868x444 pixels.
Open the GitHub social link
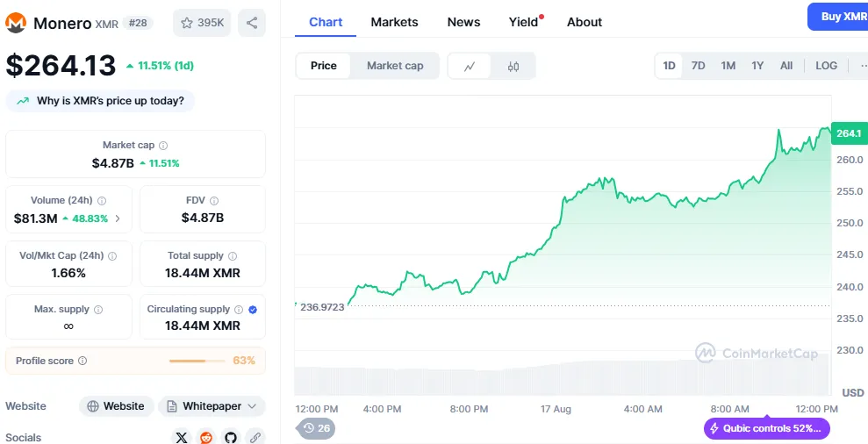(x=231, y=437)
